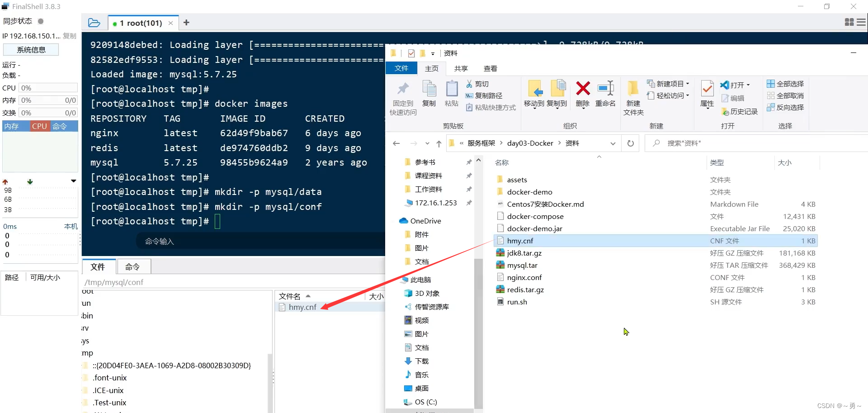Click the Cut scissors item
The width and height of the screenshot is (868, 413).
pos(477,84)
